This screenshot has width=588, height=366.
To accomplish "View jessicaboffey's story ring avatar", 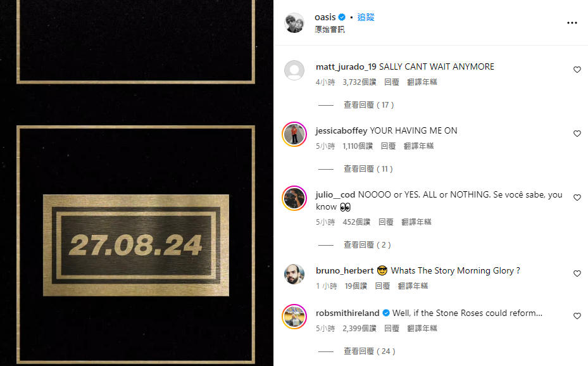I will coord(294,134).
